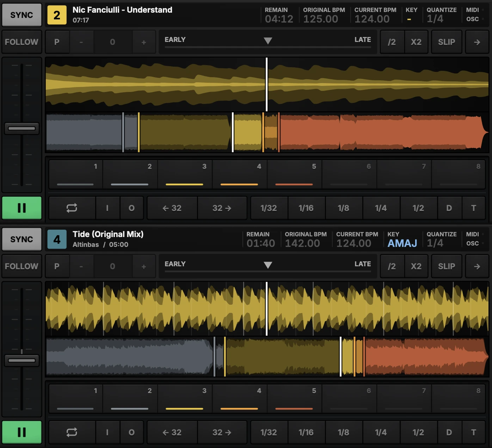The width and height of the screenshot is (492, 448).
Task: Toggle the loop icon on deck 2
Action: point(72,208)
